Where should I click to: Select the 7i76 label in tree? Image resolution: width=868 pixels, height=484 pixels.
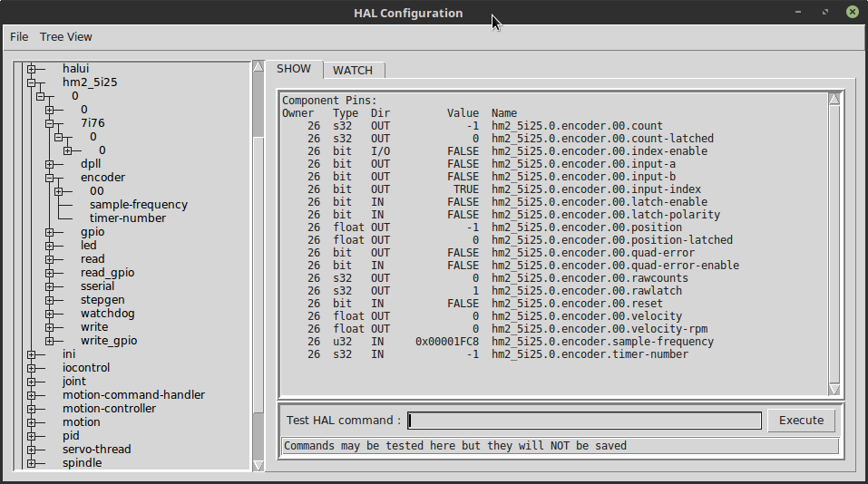93,123
